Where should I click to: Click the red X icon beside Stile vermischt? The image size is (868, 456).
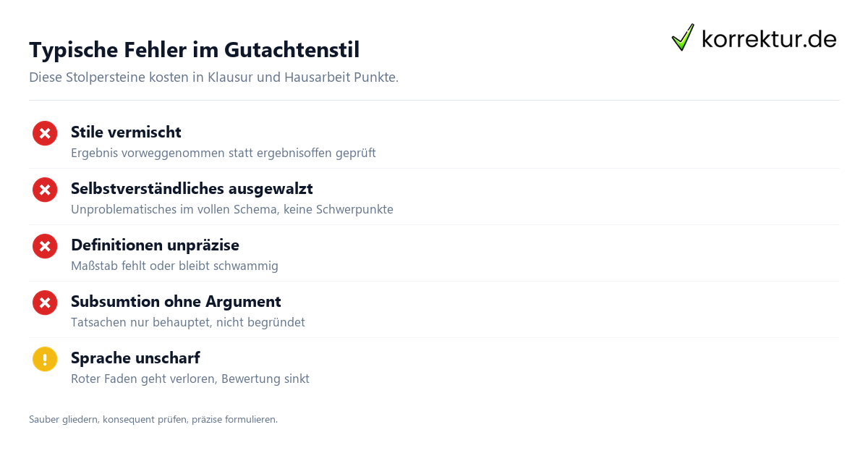click(x=45, y=133)
